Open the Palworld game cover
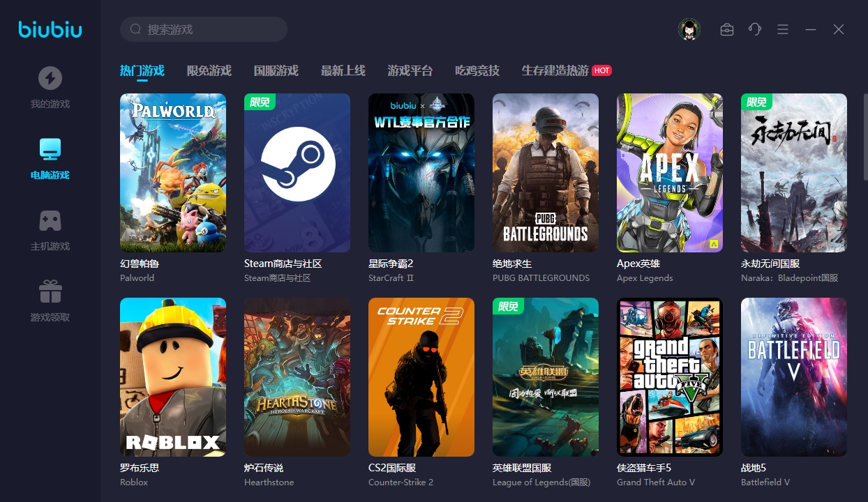 173,173
